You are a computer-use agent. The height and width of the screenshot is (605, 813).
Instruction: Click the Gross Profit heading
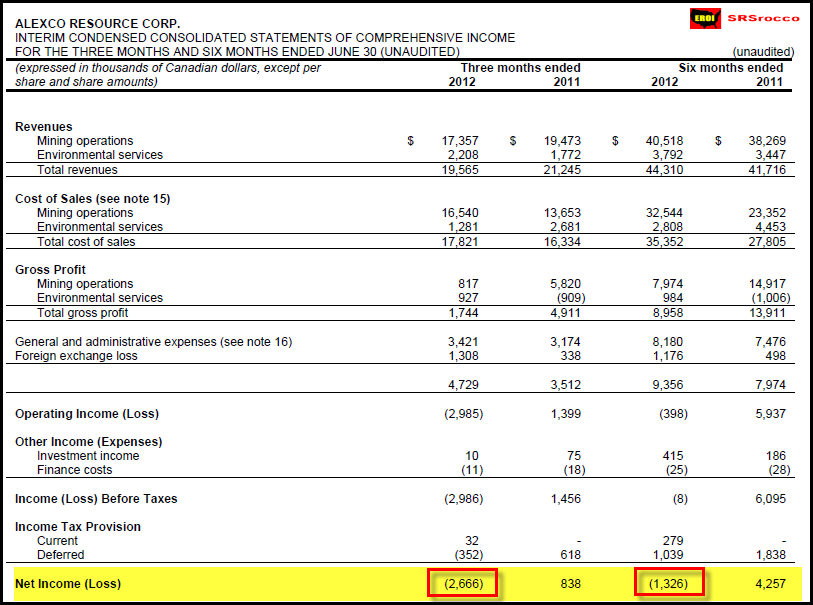click(50, 270)
